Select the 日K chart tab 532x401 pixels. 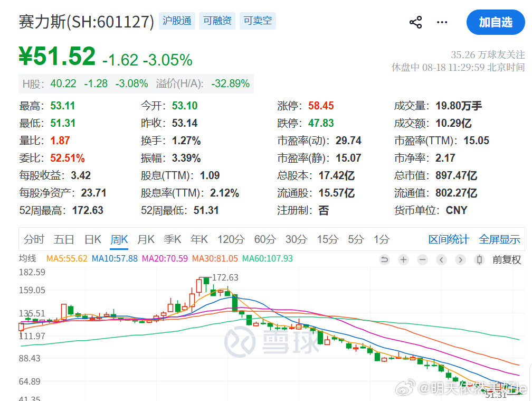(x=93, y=239)
